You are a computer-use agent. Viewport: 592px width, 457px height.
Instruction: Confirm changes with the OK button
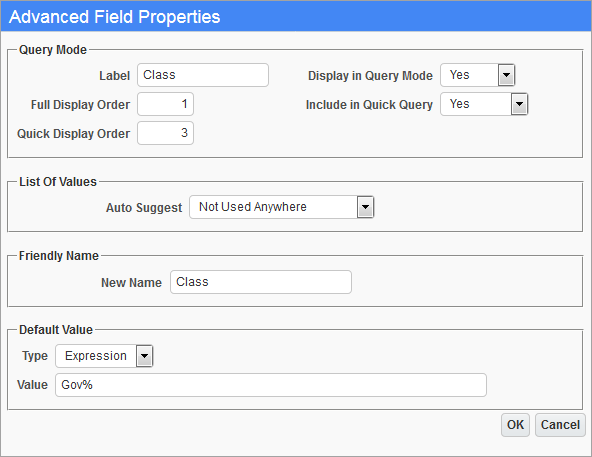coord(515,425)
